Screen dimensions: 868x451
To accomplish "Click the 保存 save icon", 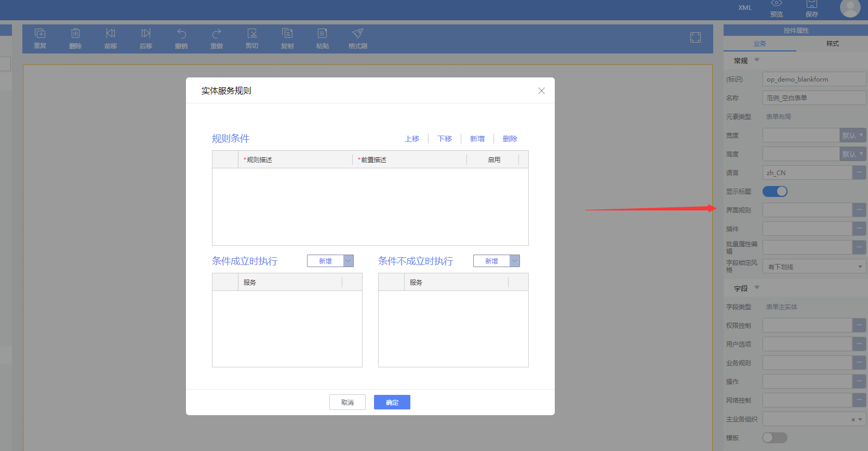I will [x=812, y=4].
